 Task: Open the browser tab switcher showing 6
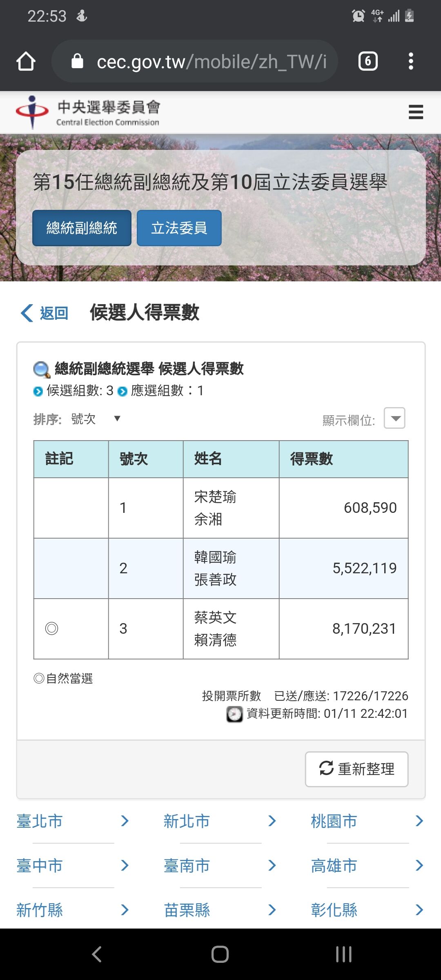pos(368,62)
